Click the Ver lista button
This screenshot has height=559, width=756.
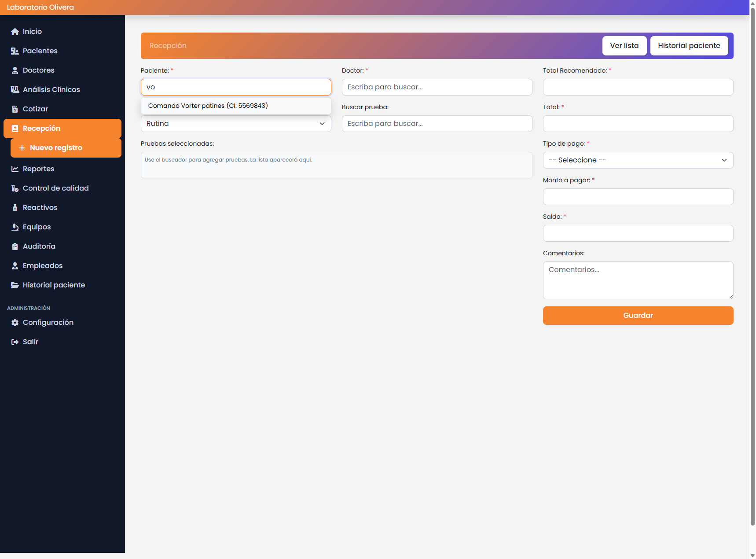[x=624, y=46]
